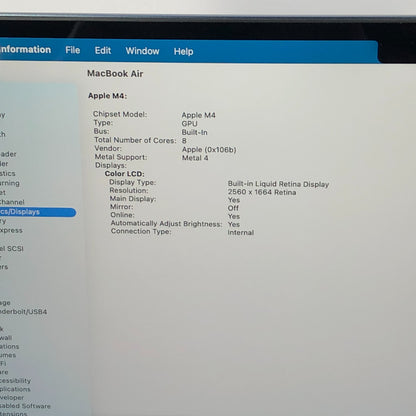This screenshot has height=416, width=416.
Task: Select Accessibility under Software section
Action: pos(15,380)
